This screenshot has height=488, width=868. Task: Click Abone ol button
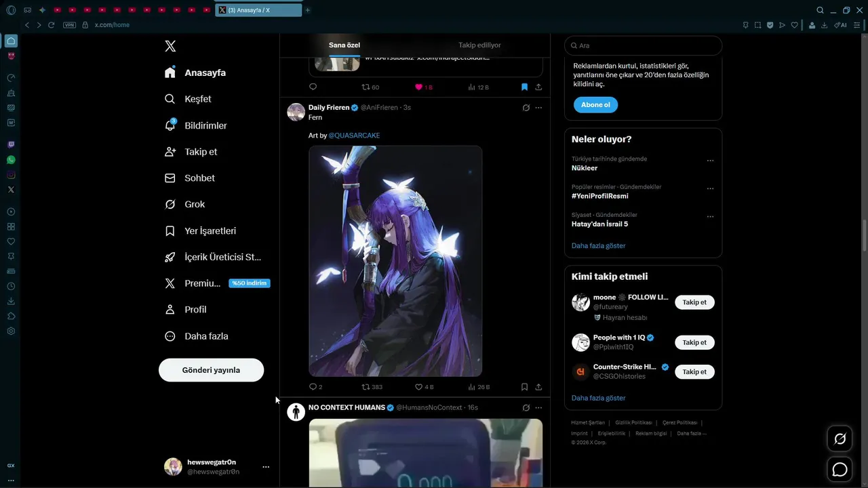(595, 105)
